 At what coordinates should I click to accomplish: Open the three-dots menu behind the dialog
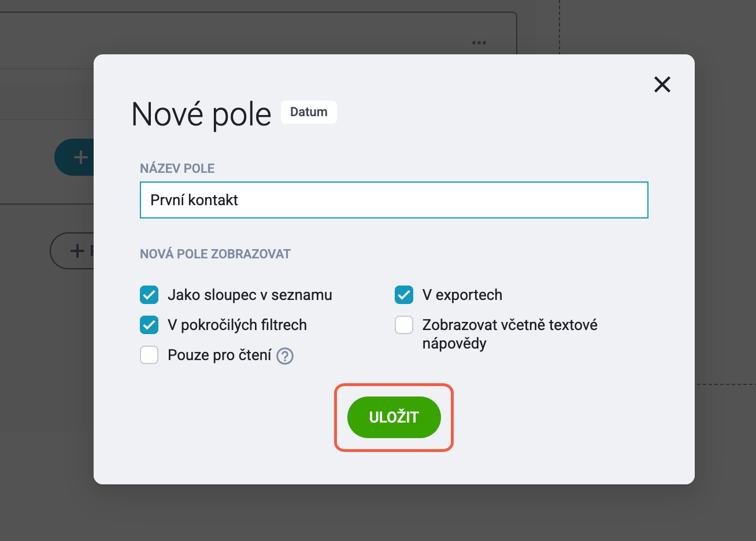click(x=479, y=43)
